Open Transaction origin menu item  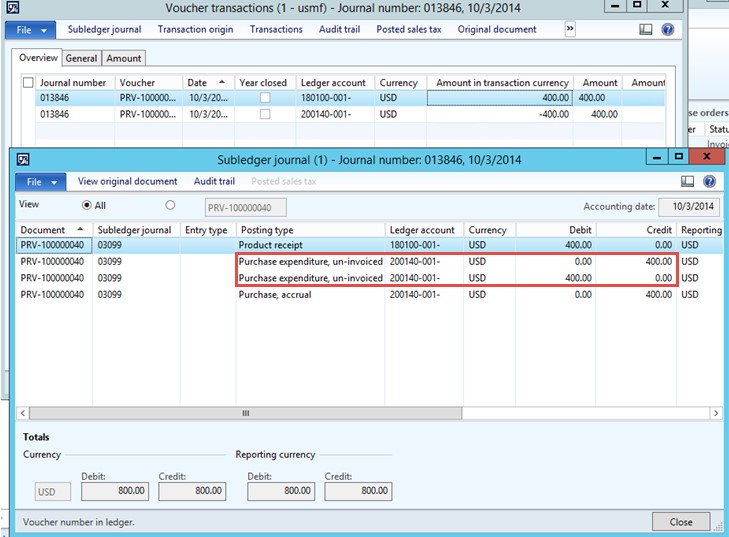[195, 29]
